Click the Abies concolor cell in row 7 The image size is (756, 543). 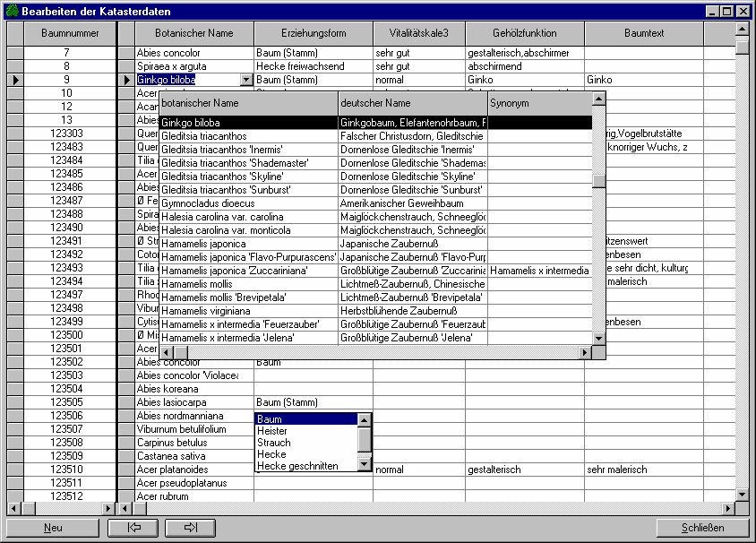194,53
